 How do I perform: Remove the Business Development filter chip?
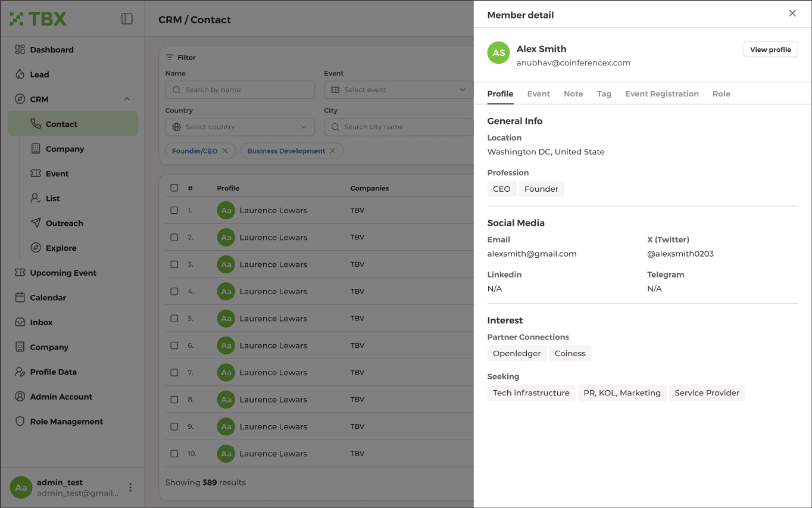[333, 151]
